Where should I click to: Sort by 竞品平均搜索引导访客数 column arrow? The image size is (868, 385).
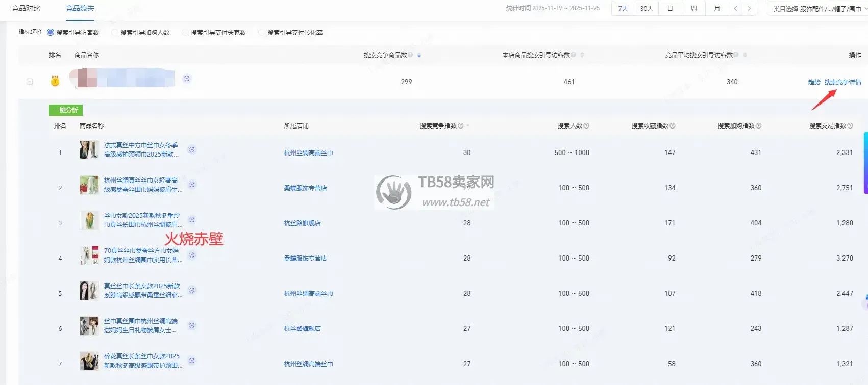click(x=745, y=55)
